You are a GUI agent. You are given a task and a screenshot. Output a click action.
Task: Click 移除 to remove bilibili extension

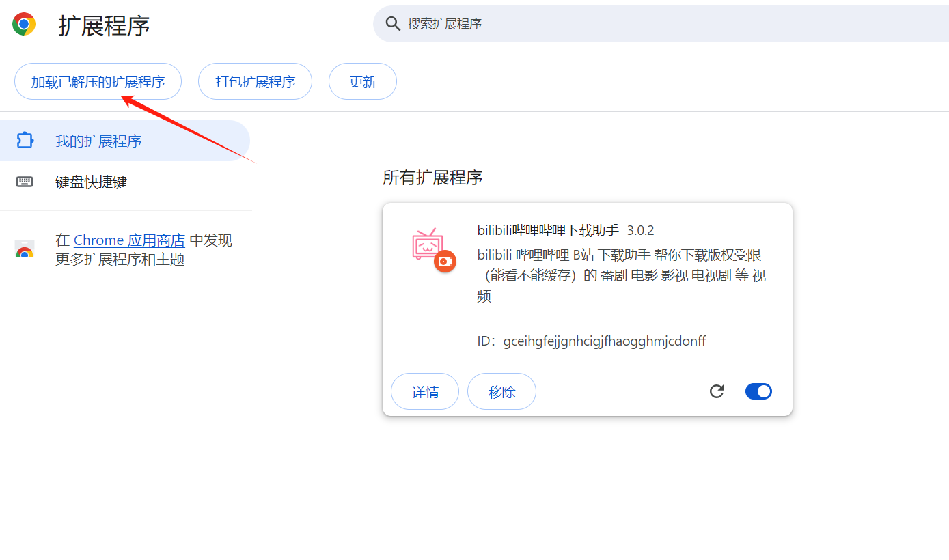click(x=501, y=391)
